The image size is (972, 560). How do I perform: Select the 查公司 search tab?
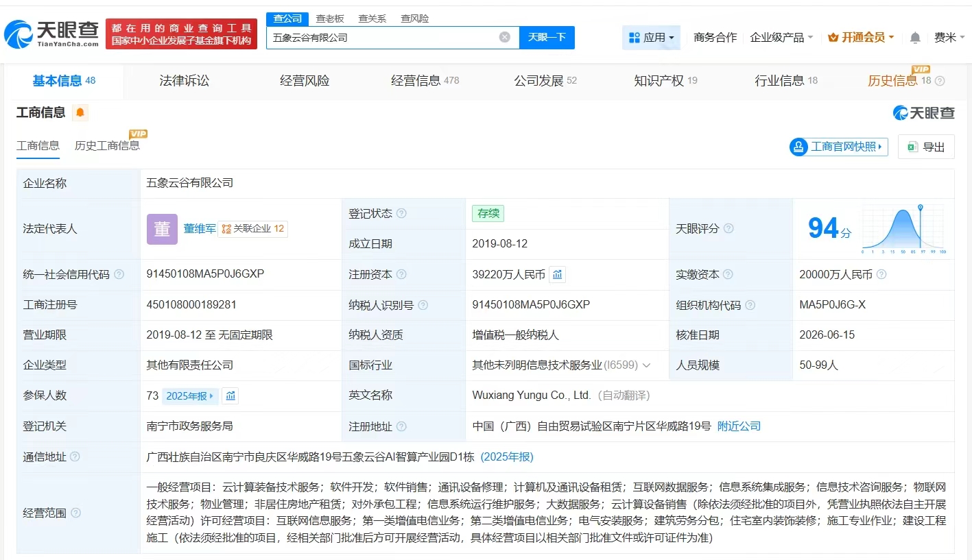287,19
